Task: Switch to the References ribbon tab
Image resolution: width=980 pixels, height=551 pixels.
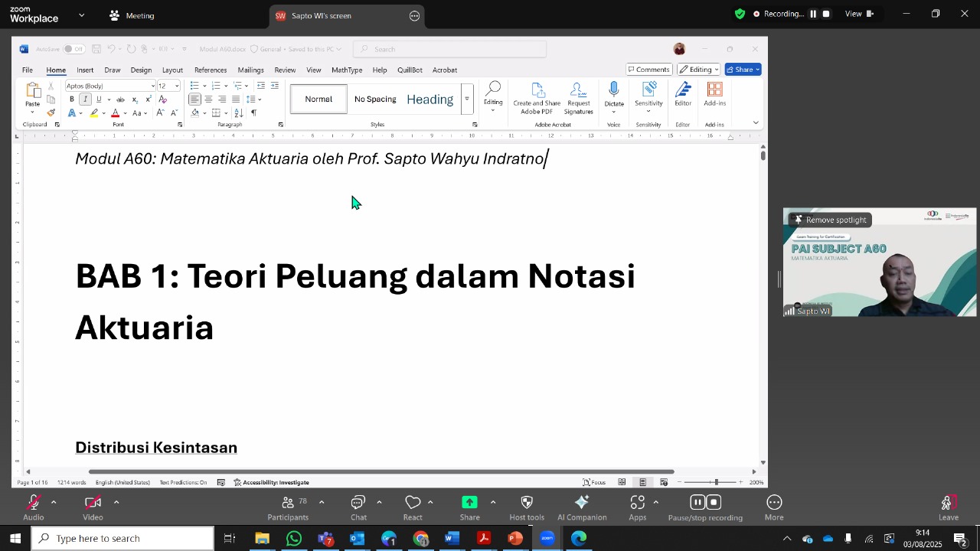Action: click(x=211, y=70)
